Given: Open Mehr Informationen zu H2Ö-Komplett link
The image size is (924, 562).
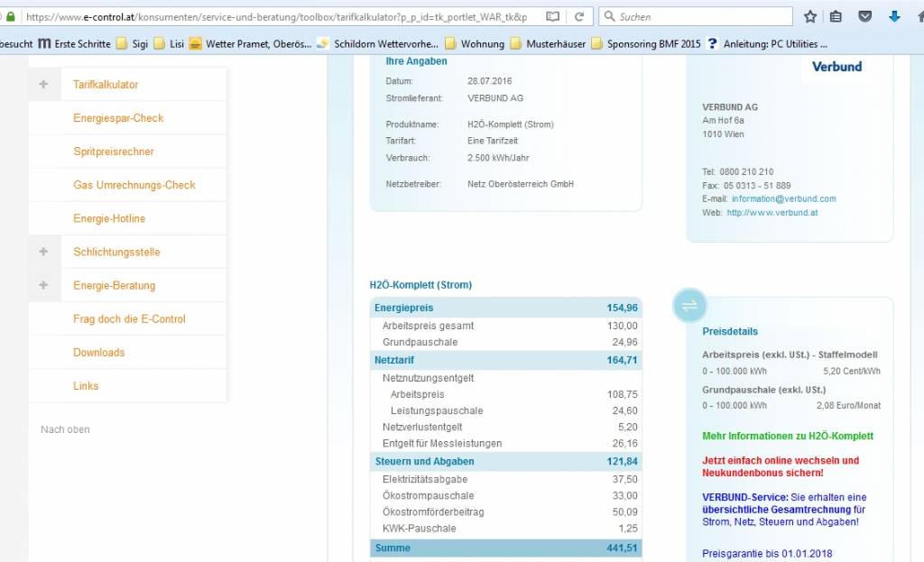Looking at the screenshot, I should click(x=788, y=436).
